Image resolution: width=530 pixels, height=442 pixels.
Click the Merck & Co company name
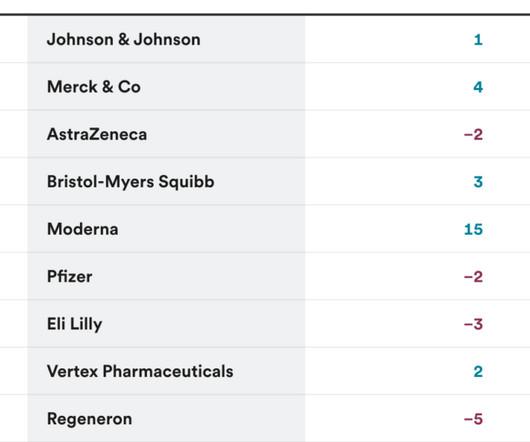click(x=94, y=87)
